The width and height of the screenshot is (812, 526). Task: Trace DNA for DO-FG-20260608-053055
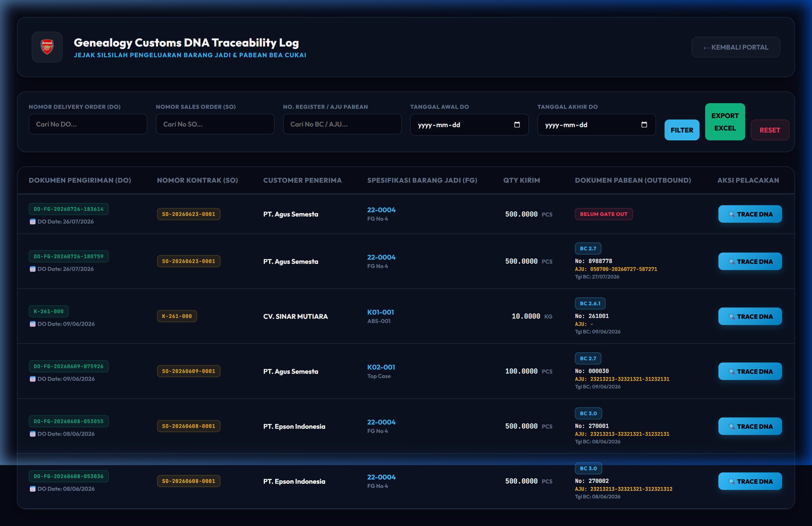(750, 426)
